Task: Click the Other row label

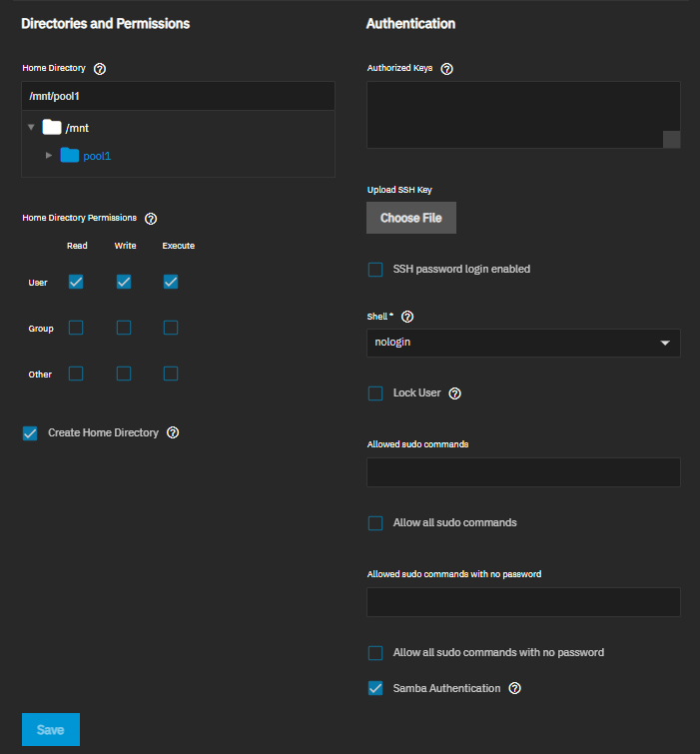Action: pos(40,375)
